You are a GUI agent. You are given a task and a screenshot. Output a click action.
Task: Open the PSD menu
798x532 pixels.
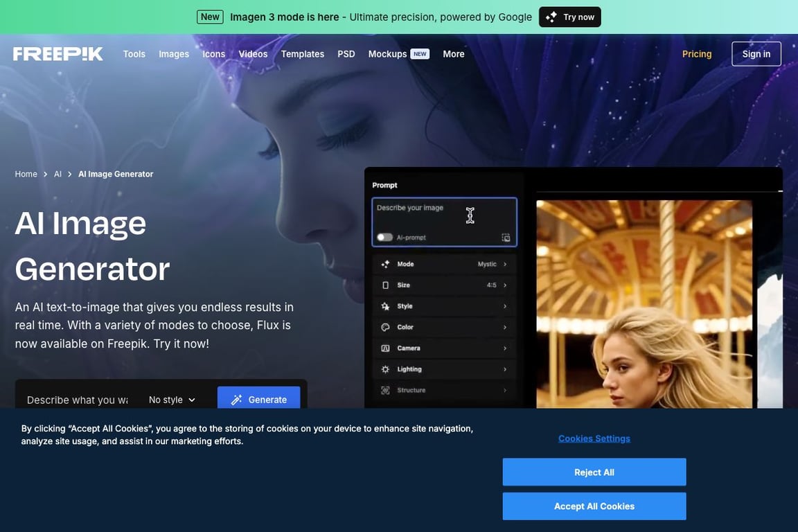coord(346,54)
